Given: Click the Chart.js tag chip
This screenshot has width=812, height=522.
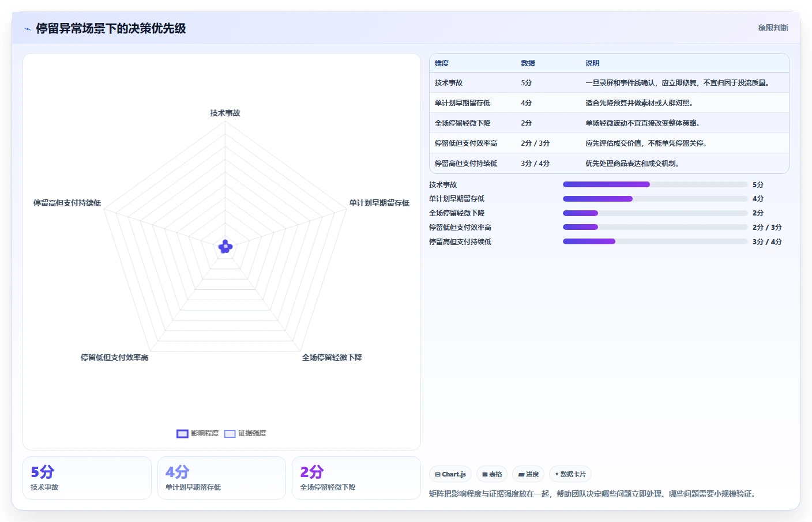Looking at the screenshot, I should (x=450, y=474).
